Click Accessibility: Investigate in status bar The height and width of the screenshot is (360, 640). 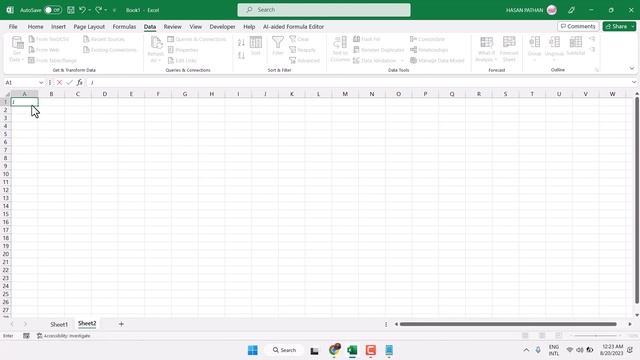tap(64, 336)
